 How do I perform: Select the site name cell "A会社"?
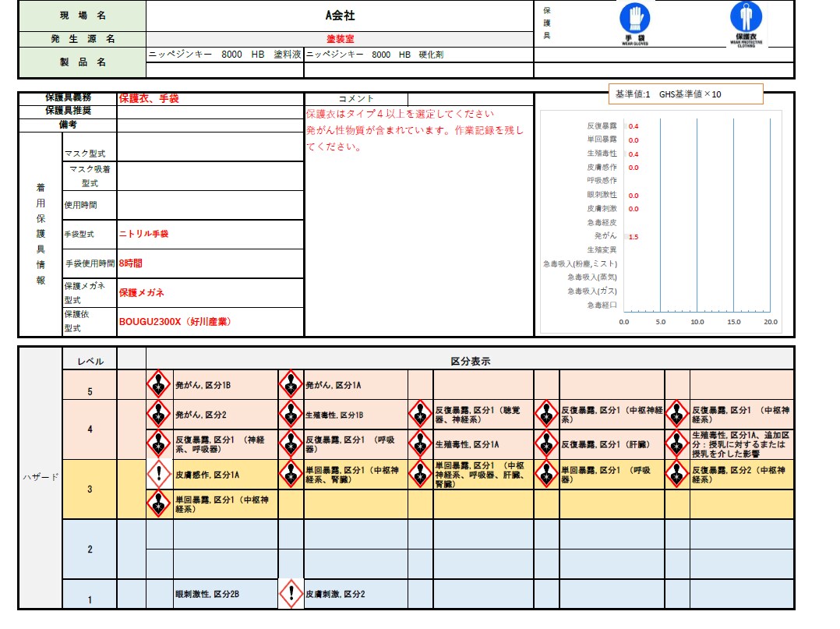click(x=341, y=16)
